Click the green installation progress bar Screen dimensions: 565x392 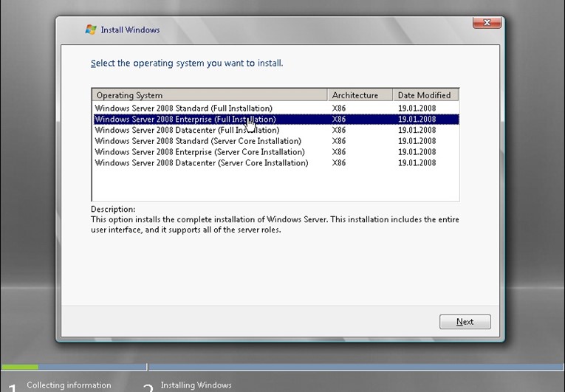pyautogui.click(x=19, y=366)
